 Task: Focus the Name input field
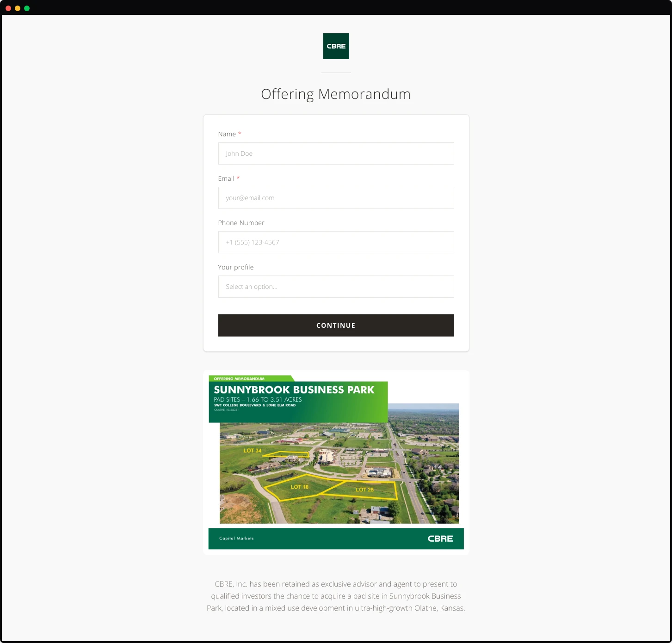pyautogui.click(x=336, y=153)
